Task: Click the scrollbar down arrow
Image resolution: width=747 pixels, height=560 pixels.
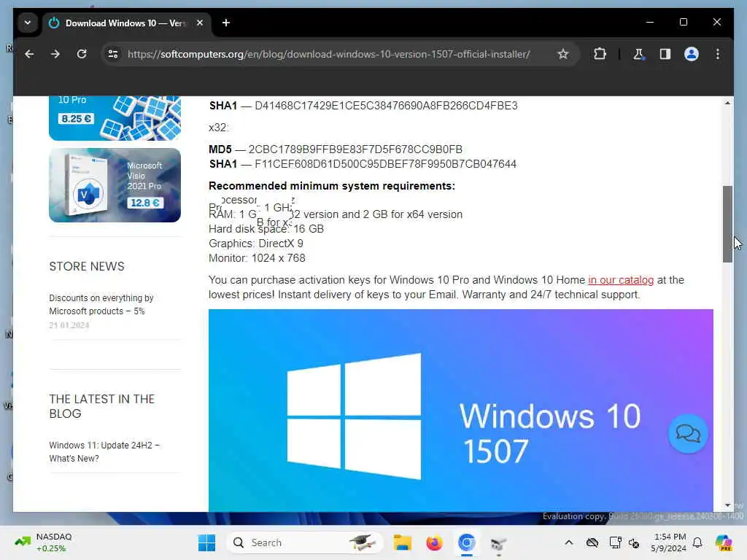Action: click(727, 505)
